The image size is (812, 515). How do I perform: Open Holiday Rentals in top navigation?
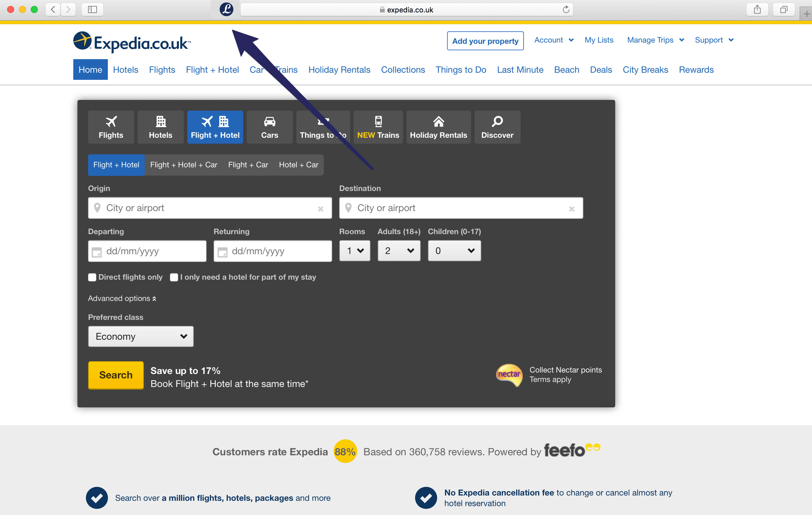pos(339,69)
